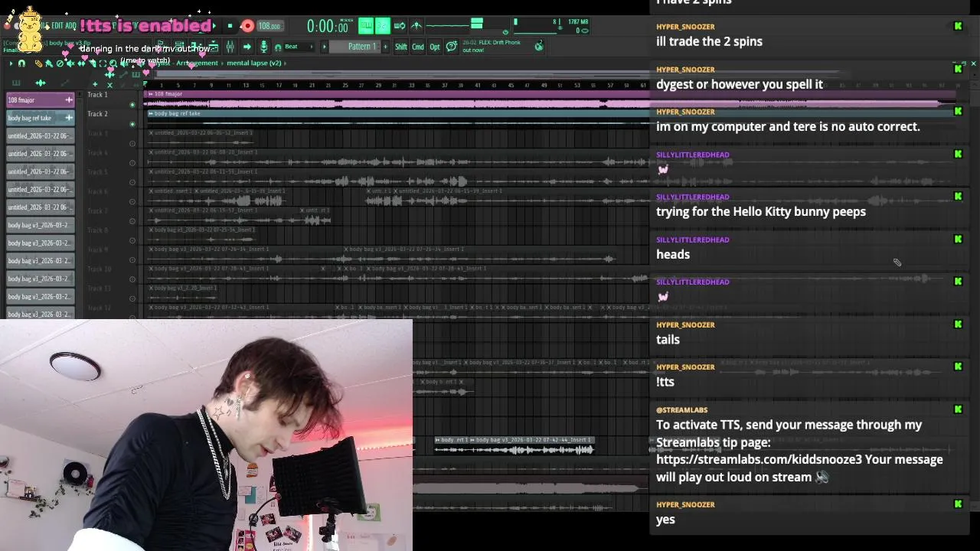Open the FLEX: Drift Phonk news item
Screen dimensions: 980x551
click(x=492, y=46)
